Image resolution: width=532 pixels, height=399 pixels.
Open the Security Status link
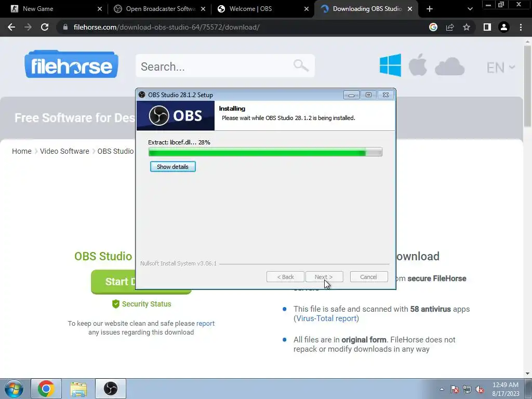tap(147, 304)
